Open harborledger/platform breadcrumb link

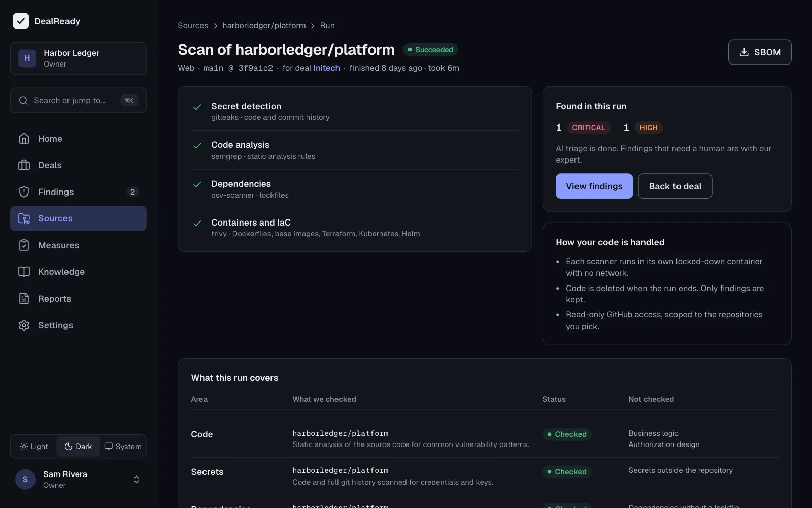click(264, 25)
